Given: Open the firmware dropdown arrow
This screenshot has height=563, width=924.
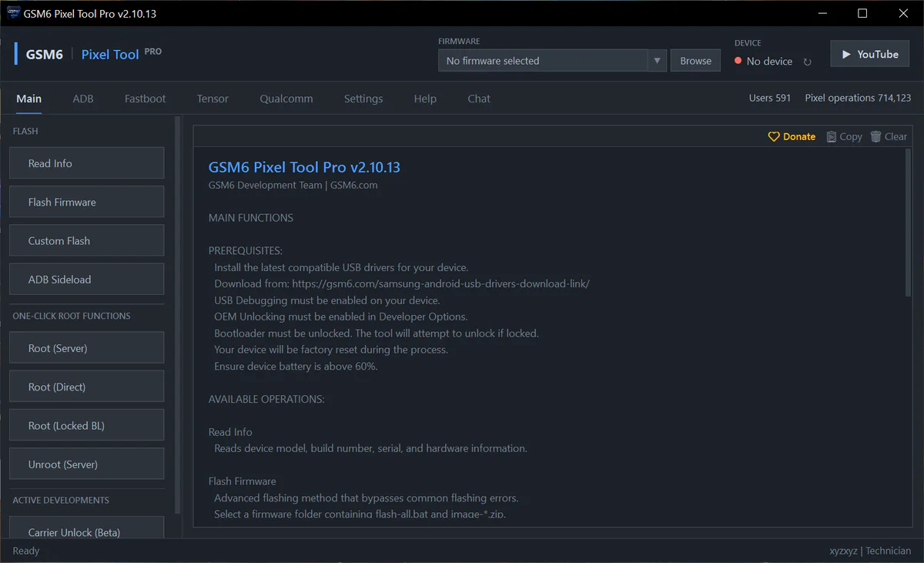Looking at the screenshot, I should 657,61.
